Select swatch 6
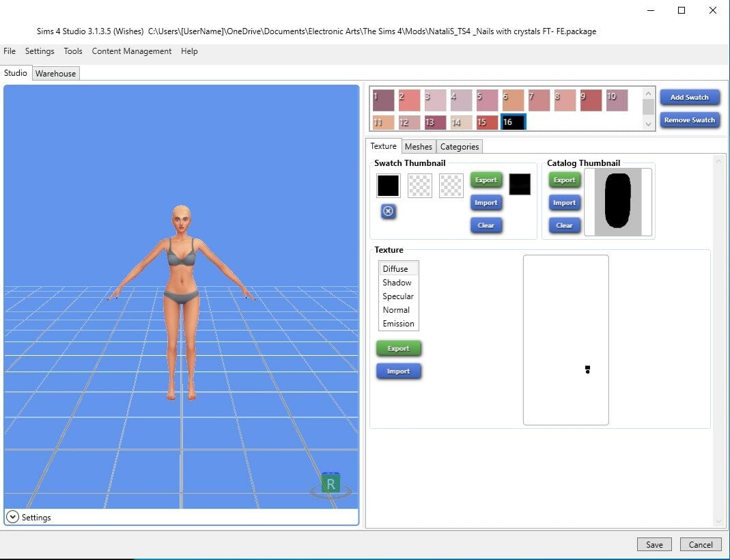Screen dimensions: 730x560 [513, 100]
